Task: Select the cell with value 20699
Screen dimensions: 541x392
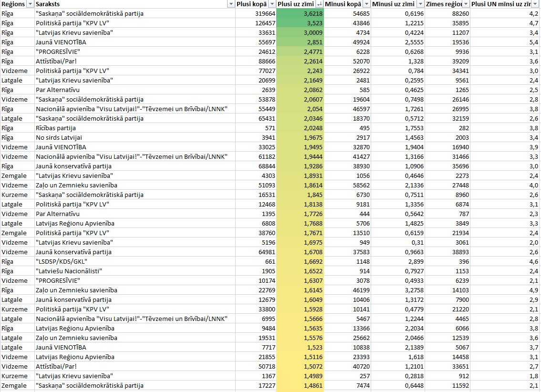Action: point(256,80)
